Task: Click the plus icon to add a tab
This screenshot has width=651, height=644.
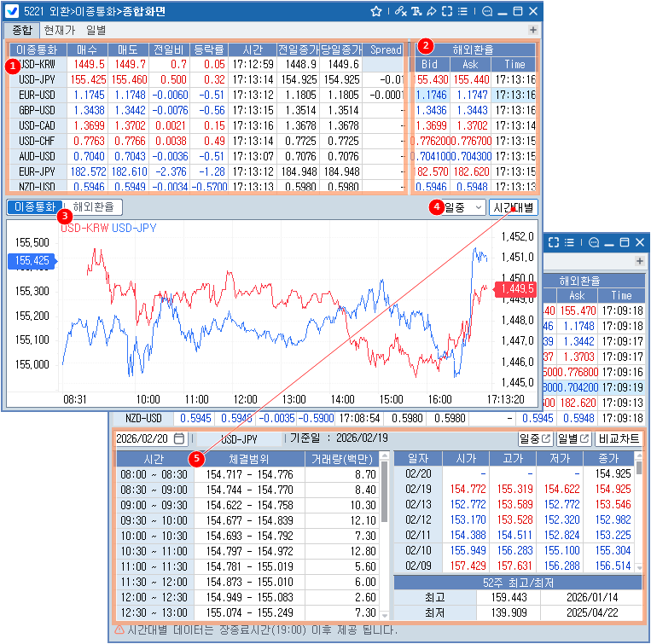Action: coord(533,30)
